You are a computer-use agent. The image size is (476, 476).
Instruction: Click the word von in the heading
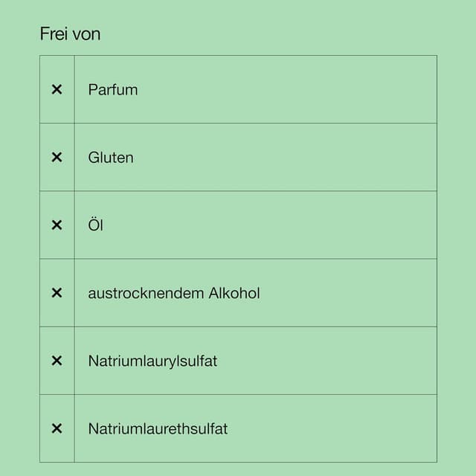86,34
